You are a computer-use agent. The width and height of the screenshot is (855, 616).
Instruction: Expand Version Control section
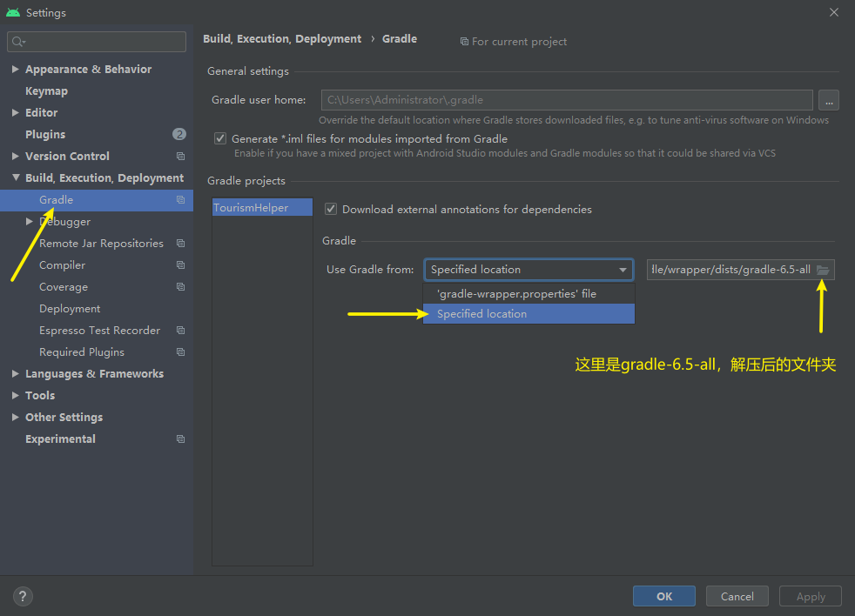click(x=16, y=157)
